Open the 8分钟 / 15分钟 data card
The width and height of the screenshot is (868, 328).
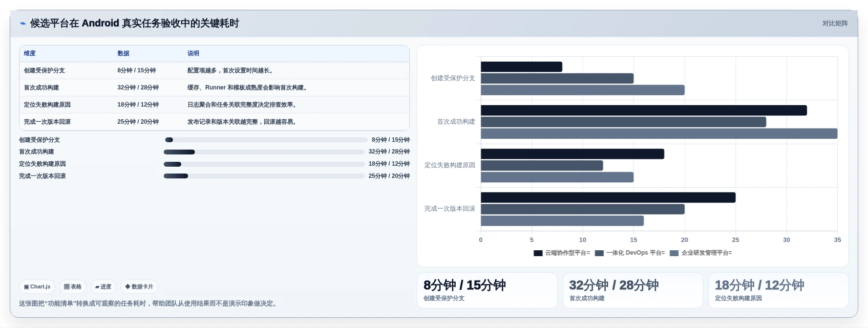487,290
